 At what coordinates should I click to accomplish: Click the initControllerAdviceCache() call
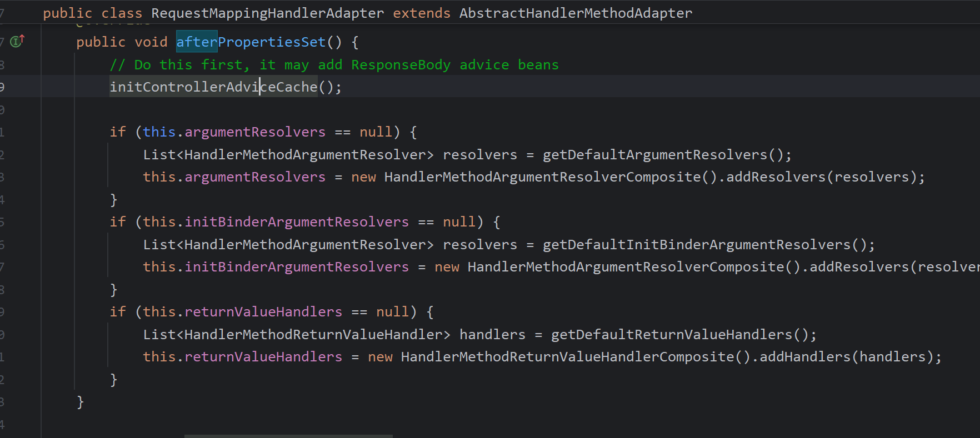tap(221, 87)
